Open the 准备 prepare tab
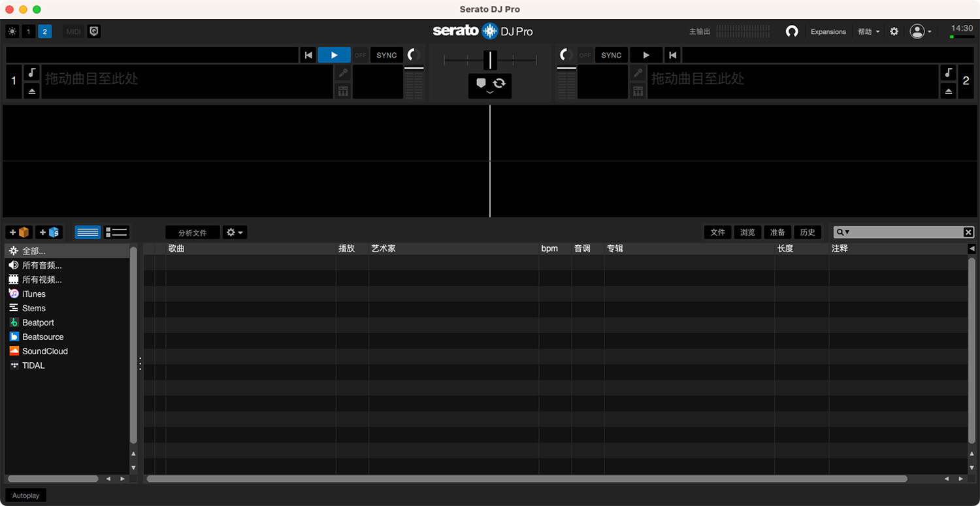Viewport: 980px width, 506px height. tap(777, 232)
